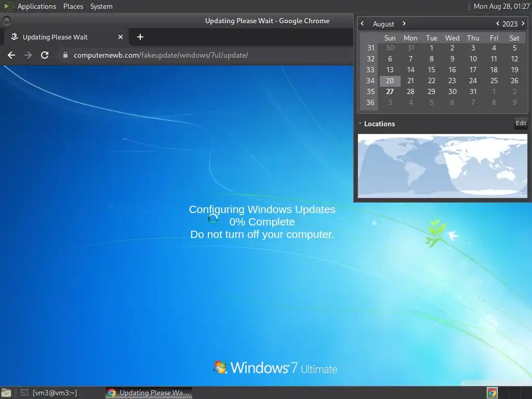
Task: Click the Sun column header
Action: (x=390, y=37)
